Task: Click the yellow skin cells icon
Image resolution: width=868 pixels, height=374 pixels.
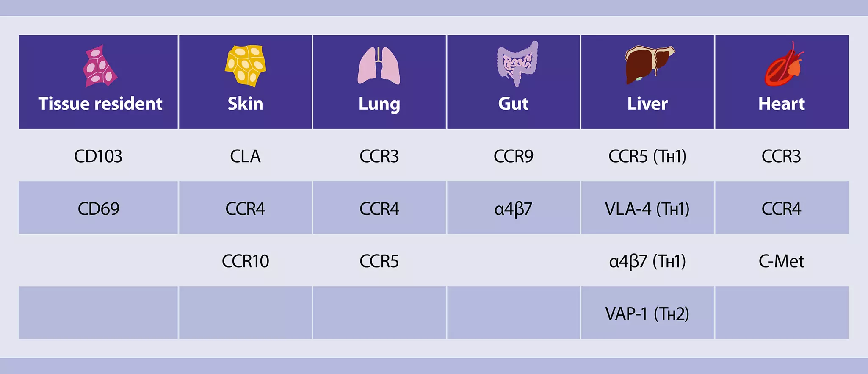Action: [x=246, y=66]
